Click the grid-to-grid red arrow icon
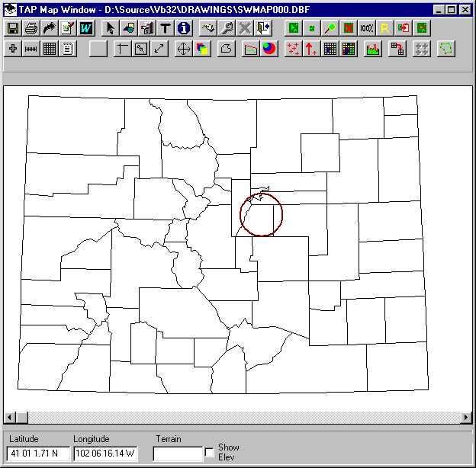This screenshot has height=468, width=476. pyautogui.click(x=397, y=49)
